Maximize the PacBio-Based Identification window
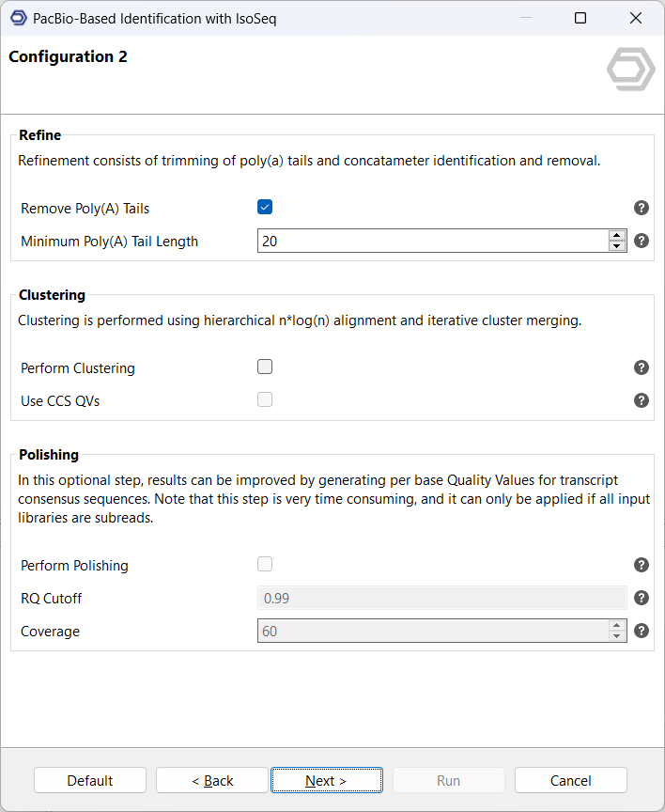This screenshot has height=812, width=665. [x=580, y=18]
